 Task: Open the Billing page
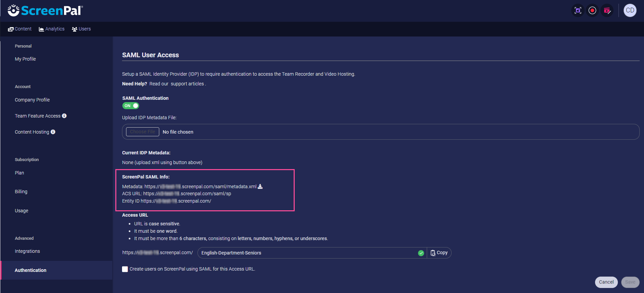pyautogui.click(x=21, y=192)
